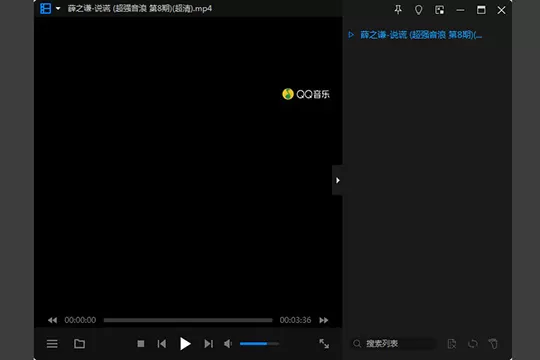The height and width of the screenshot is (360, 540).
Task: Toggle the playlist via the hamburger icon
Action: (x=52, y=344)
